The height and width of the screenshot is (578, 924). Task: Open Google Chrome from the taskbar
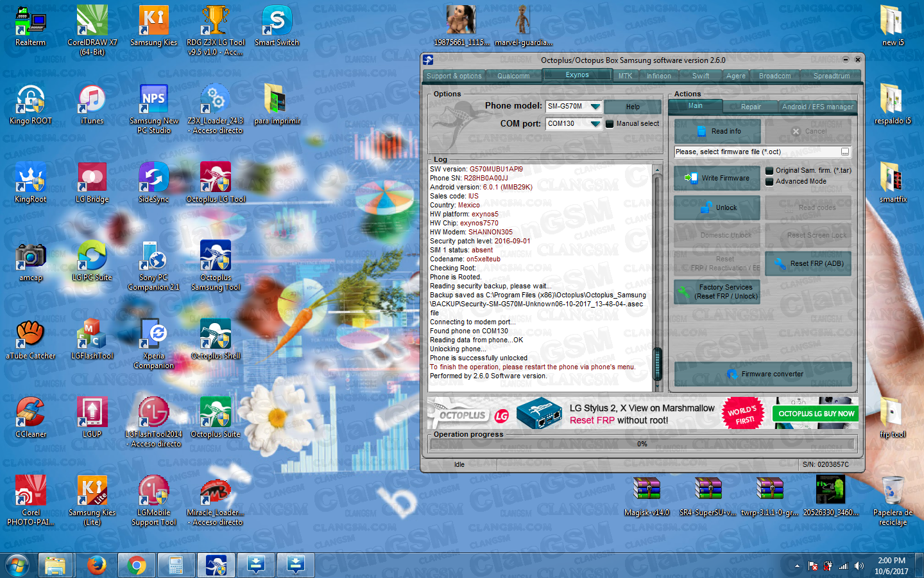[x=136, y=565]
